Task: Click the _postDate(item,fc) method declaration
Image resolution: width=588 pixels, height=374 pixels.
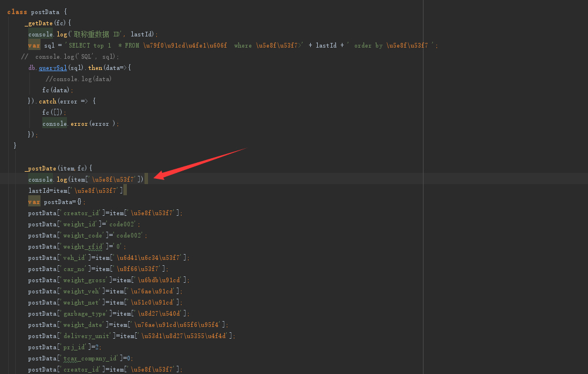Action: coord(58,169)
